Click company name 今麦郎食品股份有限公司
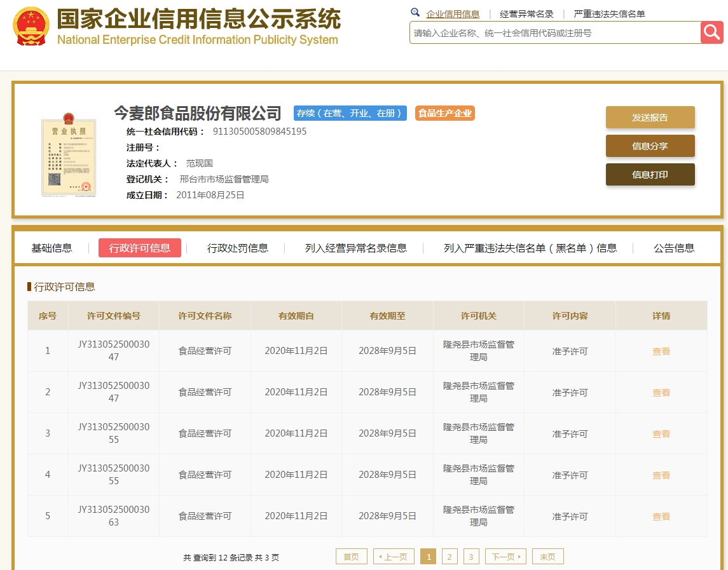This screenshot has height=570, width=728. click(198, 113)
